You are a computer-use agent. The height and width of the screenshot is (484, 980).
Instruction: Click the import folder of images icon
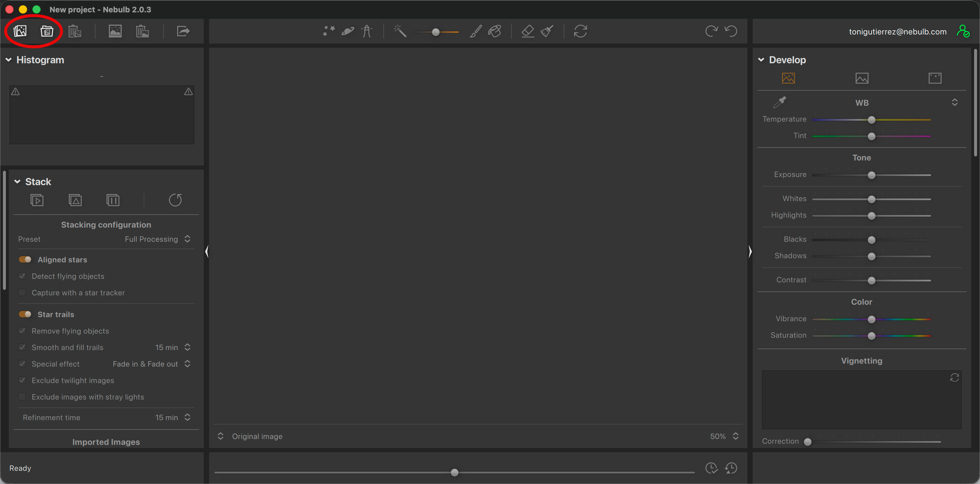coord(47,31)
